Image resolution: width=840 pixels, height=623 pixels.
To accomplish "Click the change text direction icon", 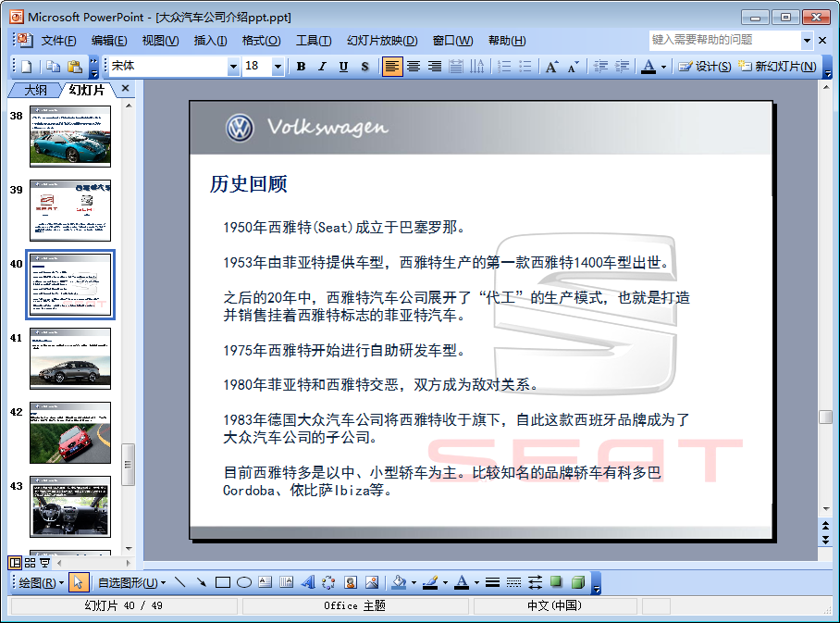I will tap(476, 67).
